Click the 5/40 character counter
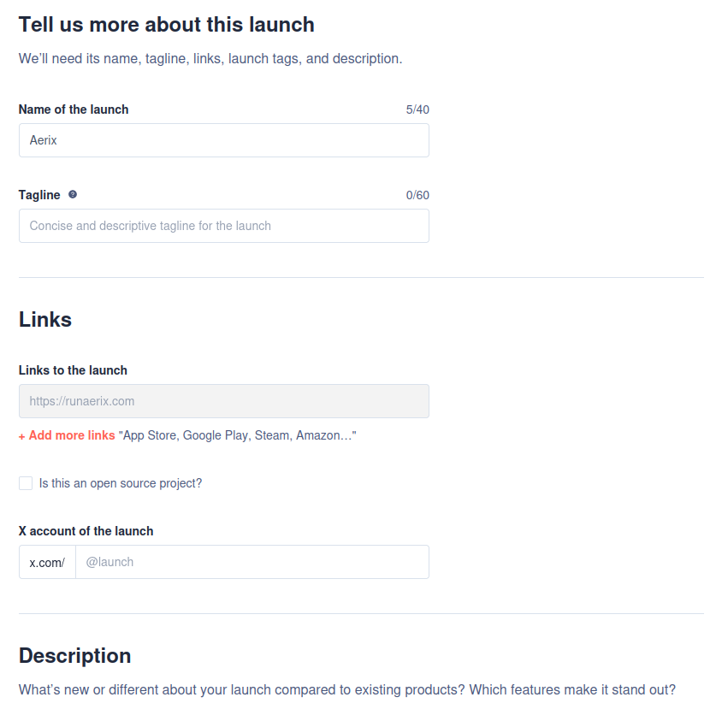Viewport: 728px width, 715px height. [418, 109]
